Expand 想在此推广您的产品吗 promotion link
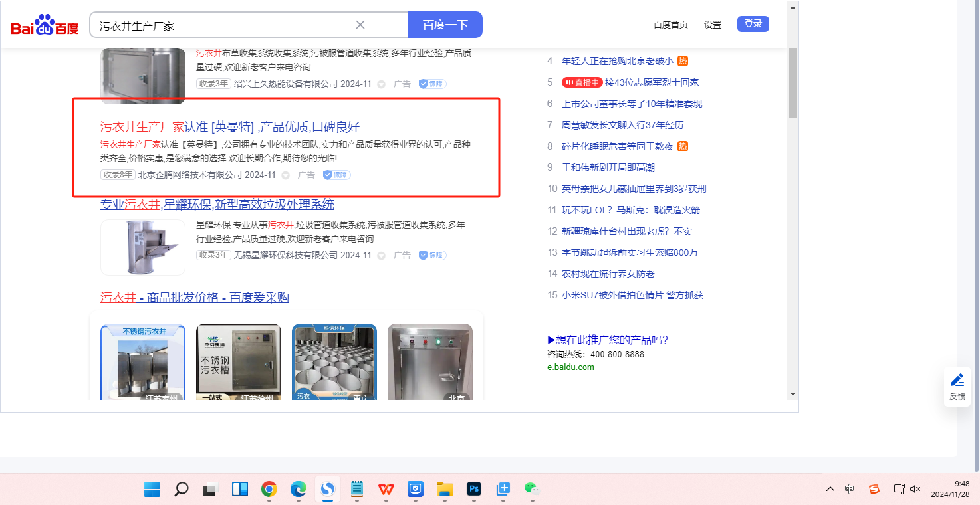The image size is (980, 505). click(x=608, y=340)
